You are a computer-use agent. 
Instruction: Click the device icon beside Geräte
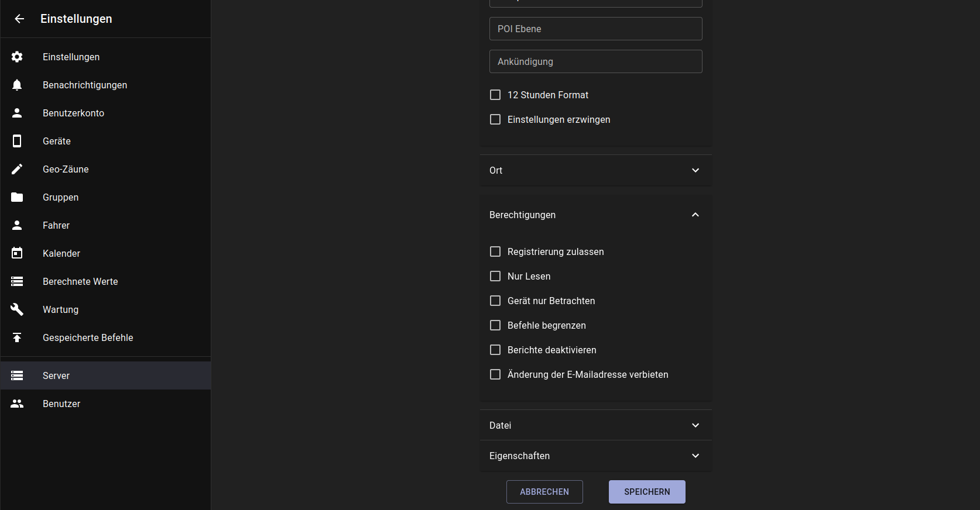point(17,141)
